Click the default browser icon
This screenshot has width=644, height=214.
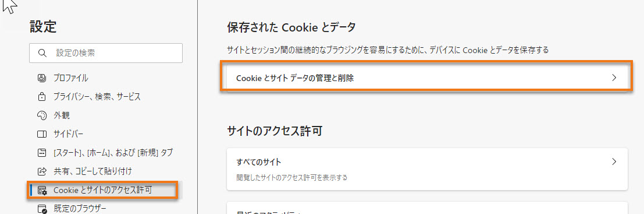coord(42,209)
